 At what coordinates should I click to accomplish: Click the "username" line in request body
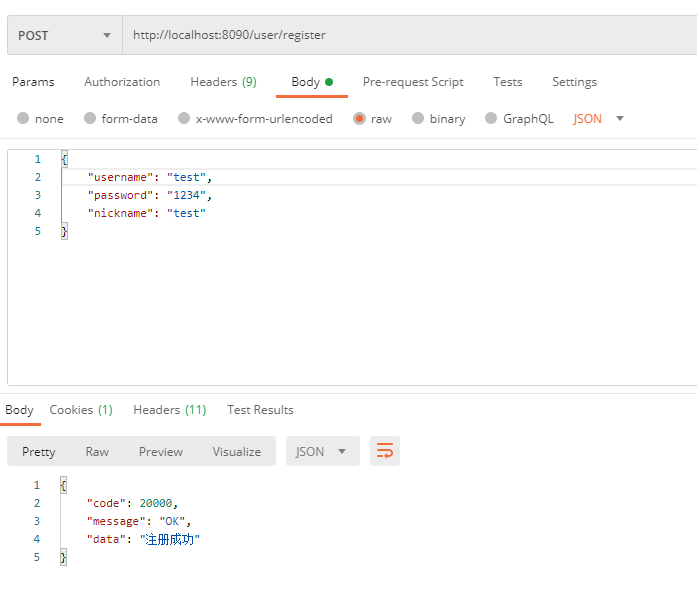point(150,177)
